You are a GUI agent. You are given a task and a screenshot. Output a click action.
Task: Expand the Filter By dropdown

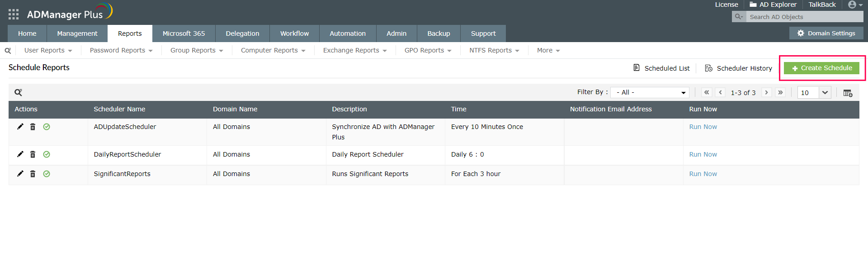click(650, 92)
